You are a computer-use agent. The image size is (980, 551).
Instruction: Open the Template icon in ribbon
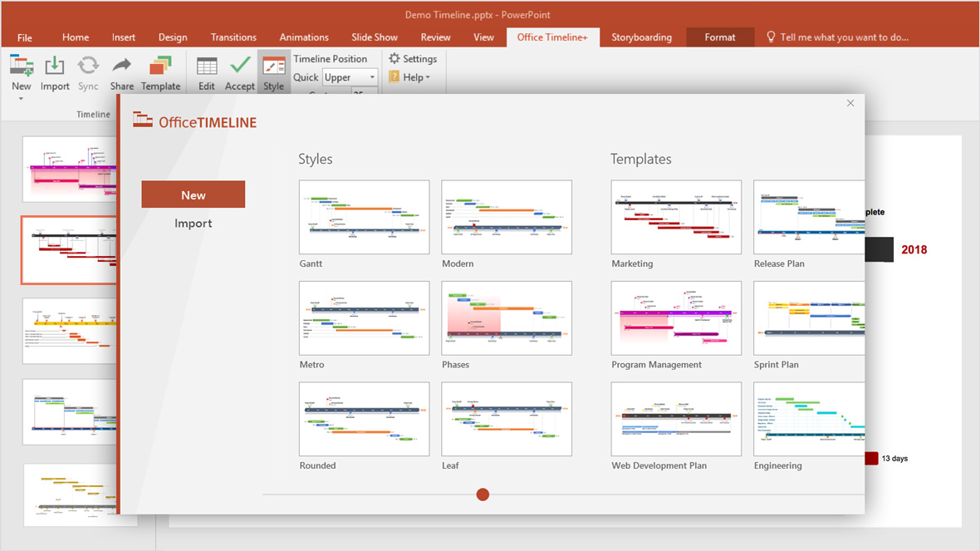(x=160, y=66)
